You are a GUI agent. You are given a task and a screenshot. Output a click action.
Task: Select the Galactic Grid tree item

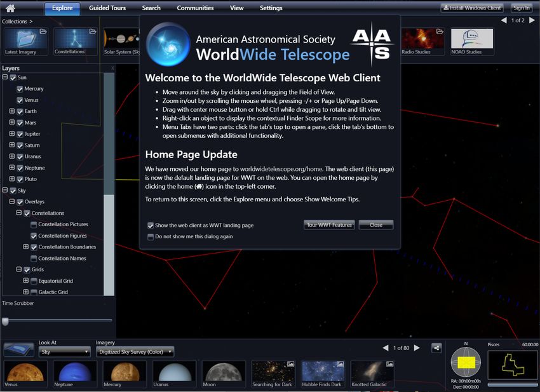[53, 292]
